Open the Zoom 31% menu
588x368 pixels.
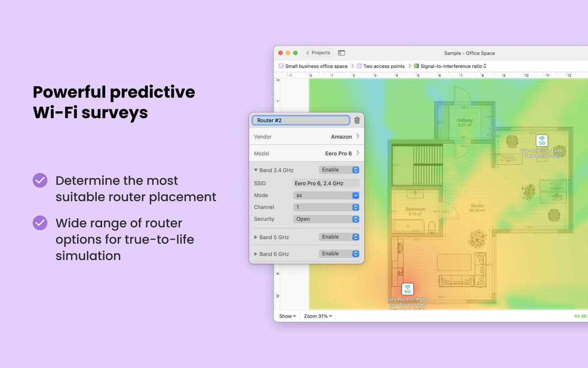317,316
